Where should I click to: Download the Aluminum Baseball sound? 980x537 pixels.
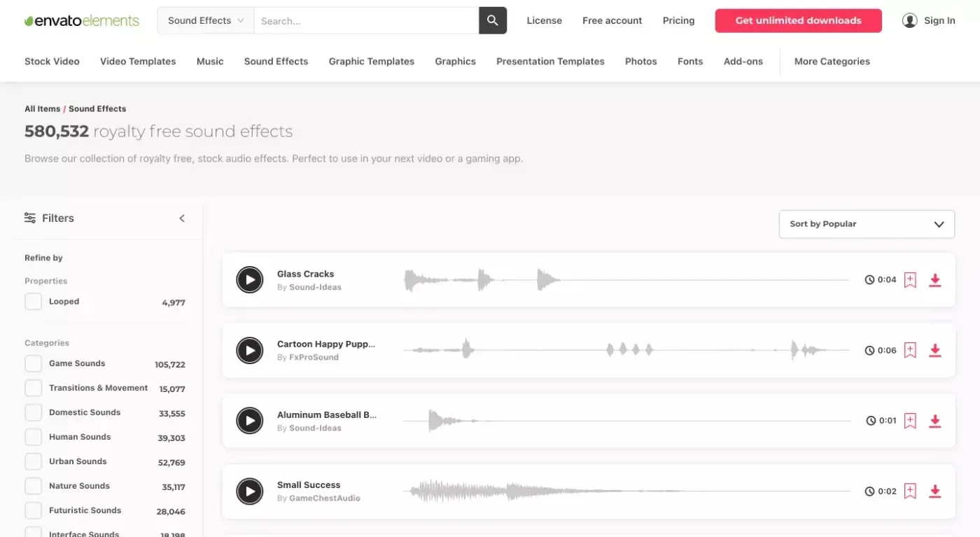click(x=935, y=421)
